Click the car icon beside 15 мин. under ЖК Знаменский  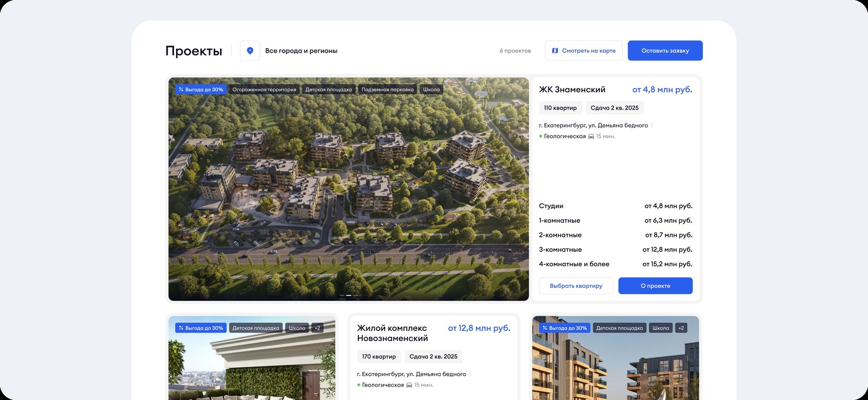pyautogui.click(x=591, y=136)
